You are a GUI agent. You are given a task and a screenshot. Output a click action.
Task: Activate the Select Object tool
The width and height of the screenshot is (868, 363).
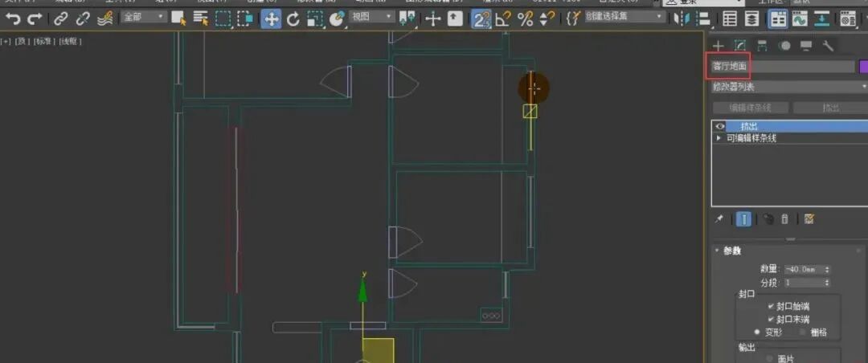click(178, 19)
